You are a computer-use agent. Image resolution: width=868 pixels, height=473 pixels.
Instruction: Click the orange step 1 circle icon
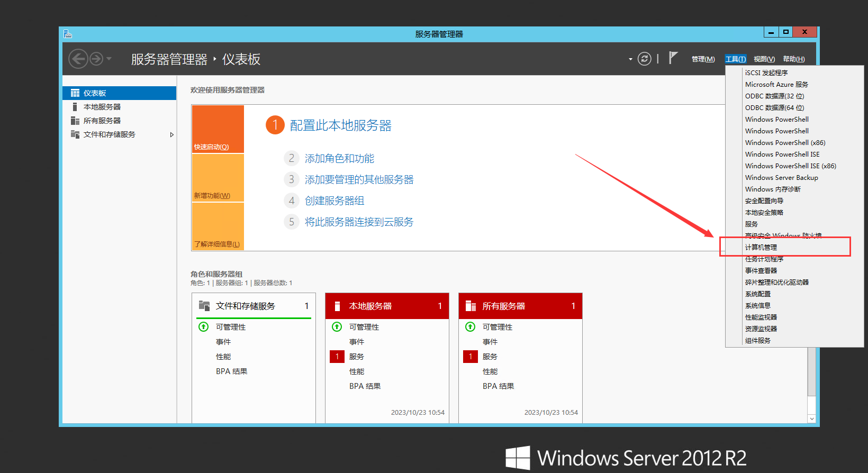(x=275, y=125)
